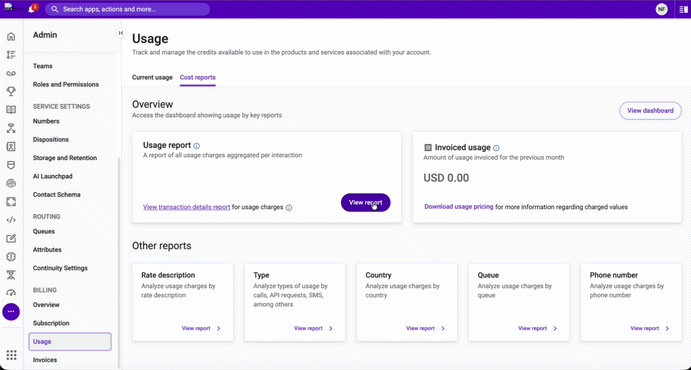Image resolution: width=691 pixels, height=370 pixels.
Task: View report for Country
Action: (x=425, y=329)
